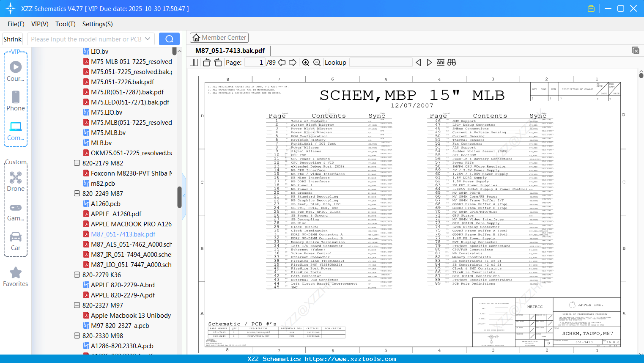Open the Game console category

(16, 212)
